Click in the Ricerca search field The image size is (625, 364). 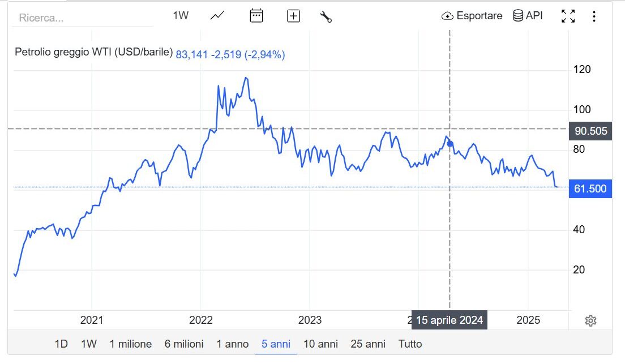click(85, 18)
